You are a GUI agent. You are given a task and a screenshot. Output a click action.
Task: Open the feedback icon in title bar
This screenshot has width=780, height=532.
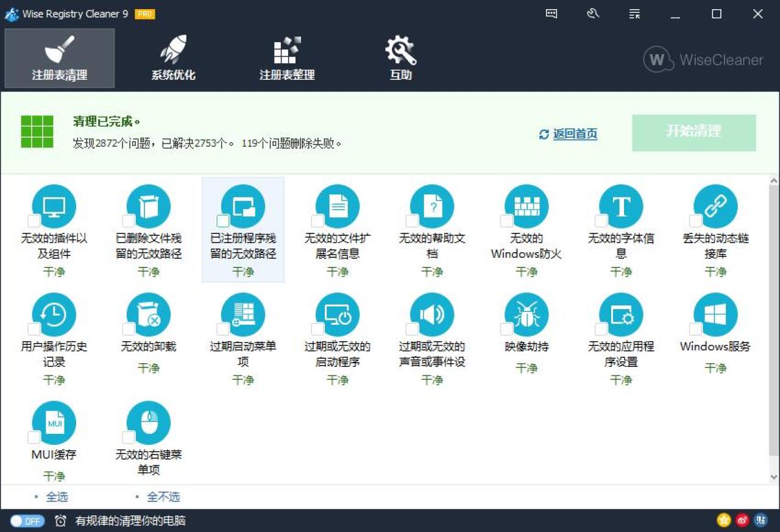tap(551, 13)
